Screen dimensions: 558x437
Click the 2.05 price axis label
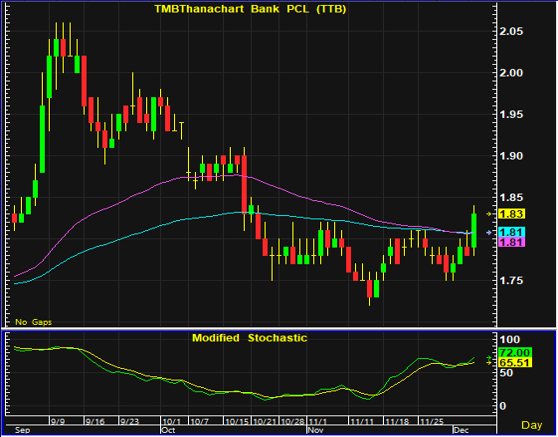point(510,31)
